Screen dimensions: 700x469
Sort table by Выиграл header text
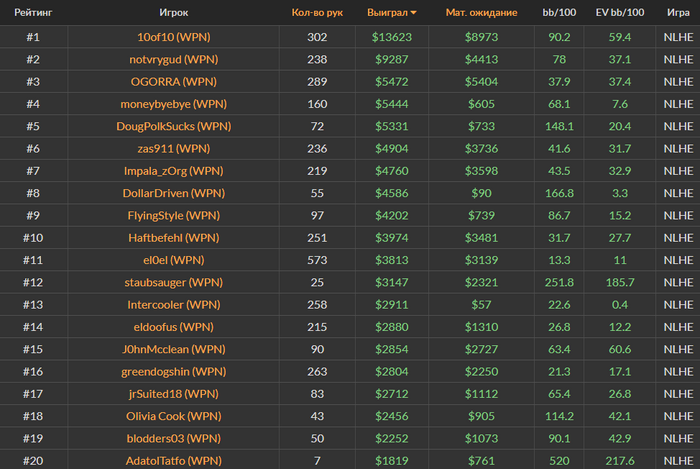[x=387, y=12]
